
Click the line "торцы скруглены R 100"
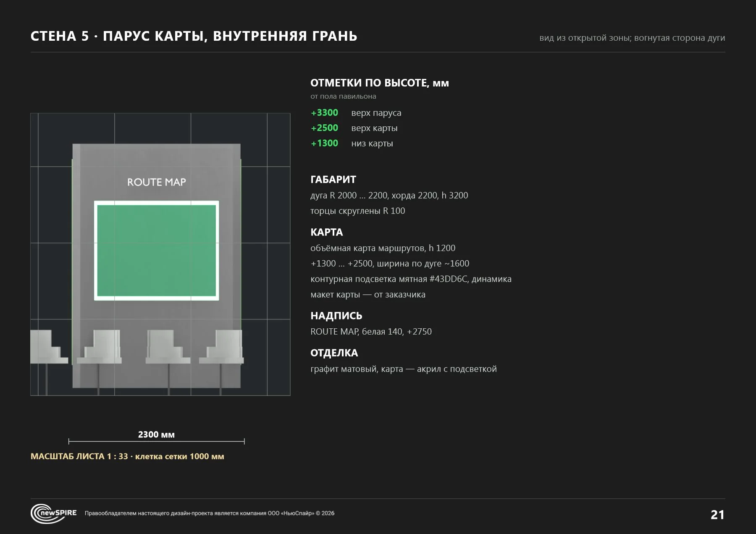click(x=358, y=211)
